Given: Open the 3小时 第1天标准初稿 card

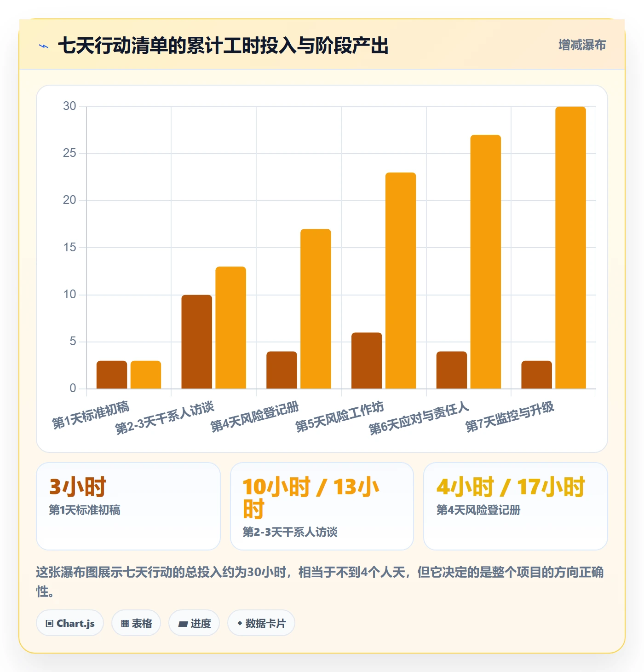Looking at the screenshot, I should coord(128,506).
